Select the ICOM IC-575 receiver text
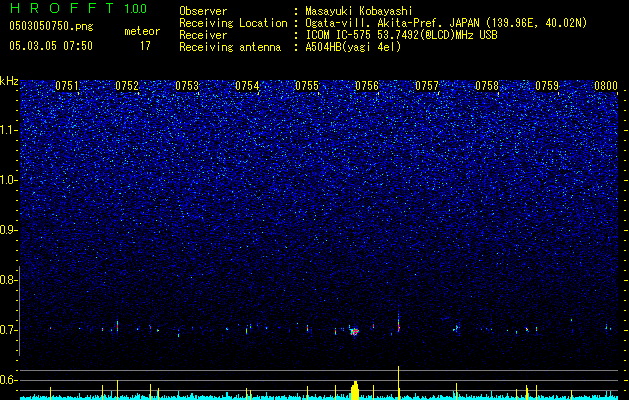Image resolution: width=629 pixels, height=400 pixels. coord(401,35)
